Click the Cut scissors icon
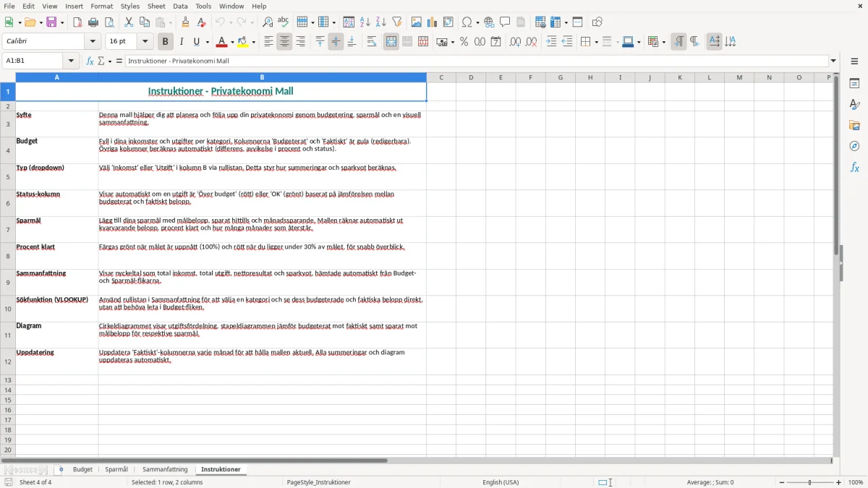Viewport: 868px width, 488px height. [x=129, y=22]
